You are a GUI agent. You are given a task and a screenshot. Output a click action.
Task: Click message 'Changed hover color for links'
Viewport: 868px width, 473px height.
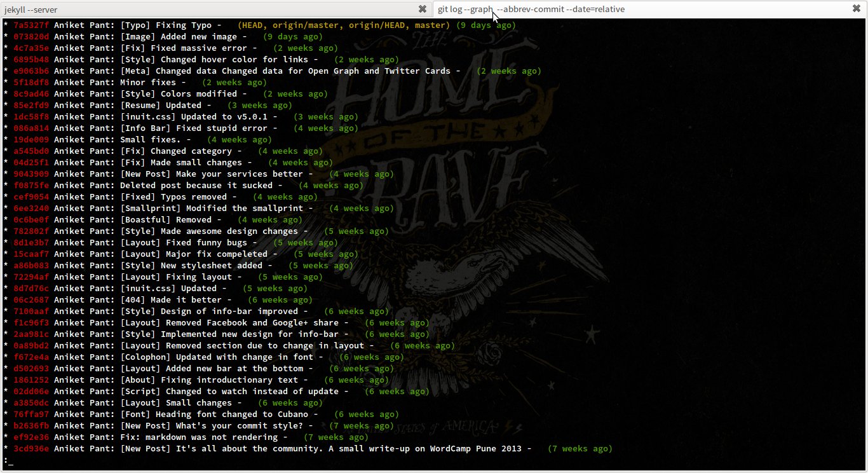234,60
